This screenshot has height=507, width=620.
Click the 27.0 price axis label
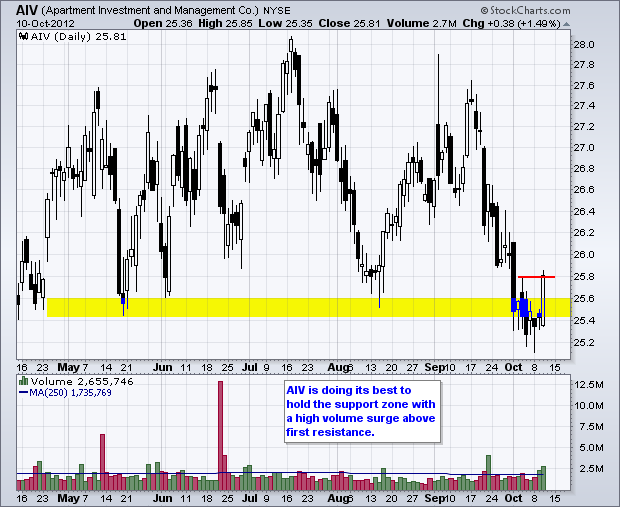(584, 148)
